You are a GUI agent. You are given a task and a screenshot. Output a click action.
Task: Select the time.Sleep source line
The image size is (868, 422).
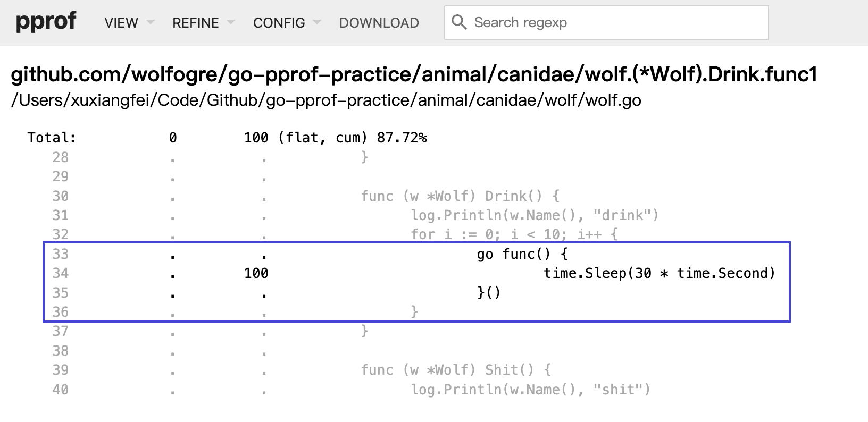[659, 273]
